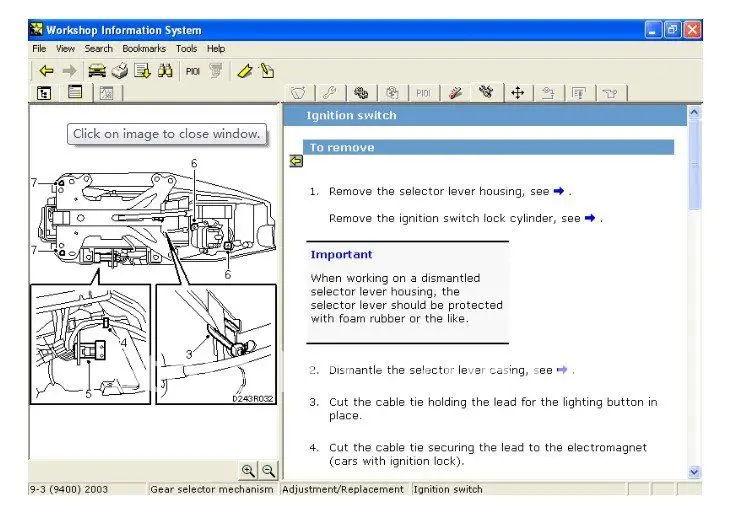Follow the selector lever housing link arrow
Viewport: 737px width, 523px height.
coord(559,191)
